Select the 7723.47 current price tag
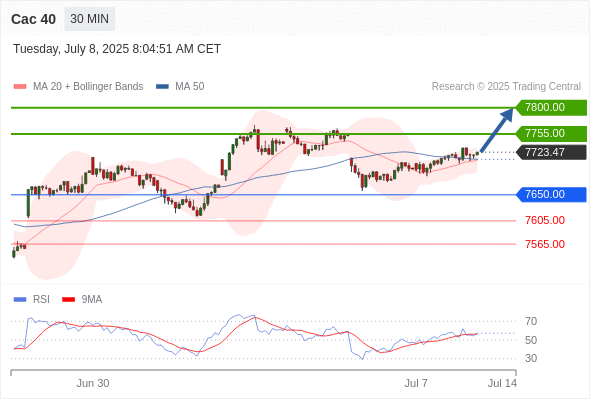The height and width of the screenshot is (400, 590). click(x=551, y=152)
